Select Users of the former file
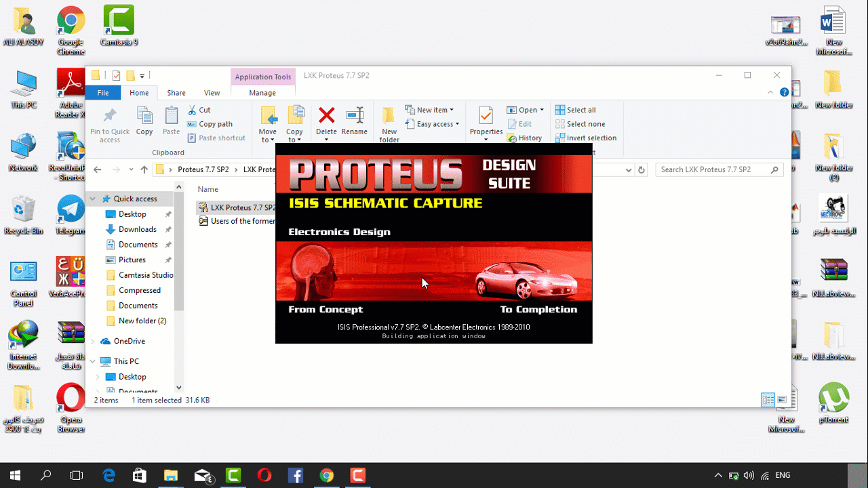868x488 pixels. pyautogui.click(x=237, y=221)
